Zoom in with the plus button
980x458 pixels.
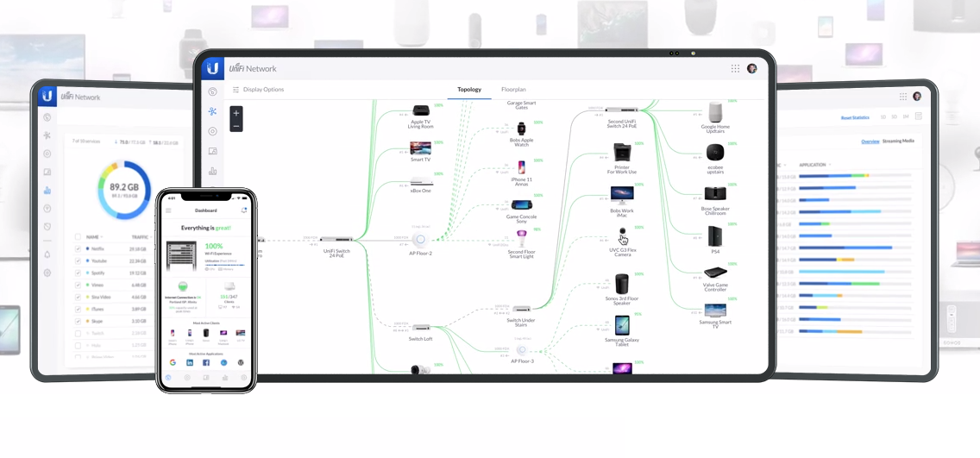coord(236,113)
